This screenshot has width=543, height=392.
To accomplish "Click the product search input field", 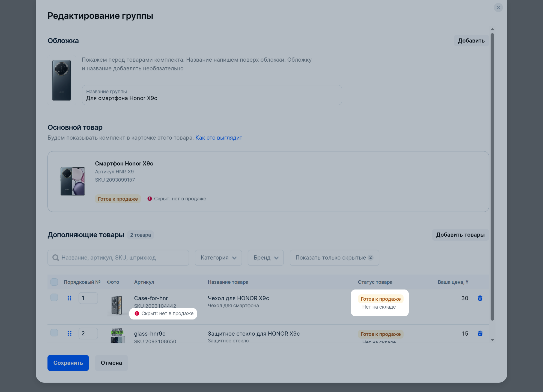I will point(118,258).
